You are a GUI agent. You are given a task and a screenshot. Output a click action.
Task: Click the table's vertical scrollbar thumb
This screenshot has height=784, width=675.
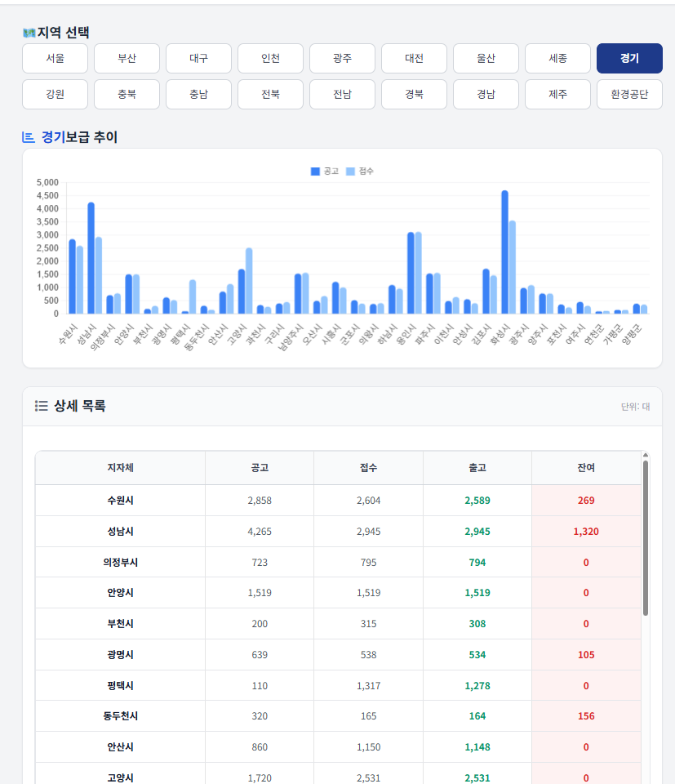[x=646, y=537]
